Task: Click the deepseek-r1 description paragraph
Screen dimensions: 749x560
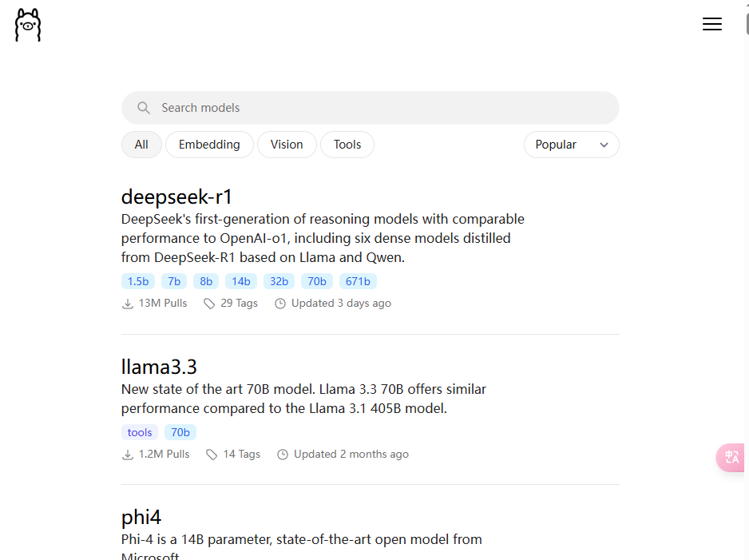Action: pos(323,238)
